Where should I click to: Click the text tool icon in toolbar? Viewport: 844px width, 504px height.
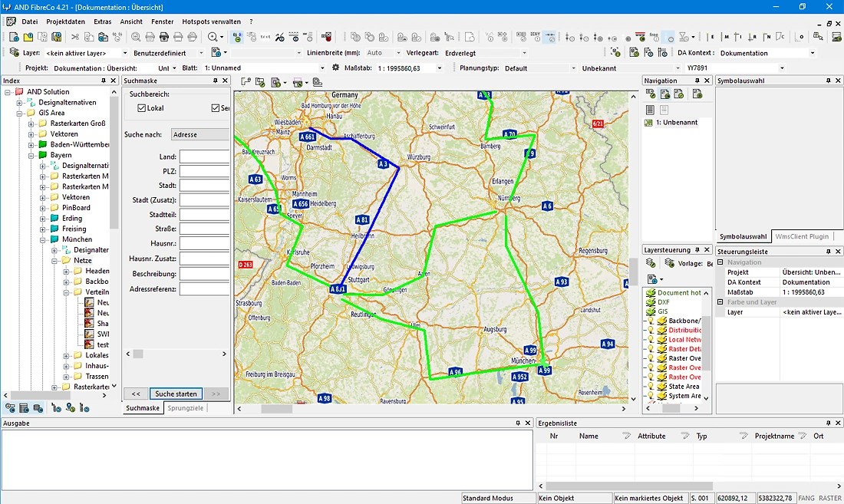coord(265,37)
